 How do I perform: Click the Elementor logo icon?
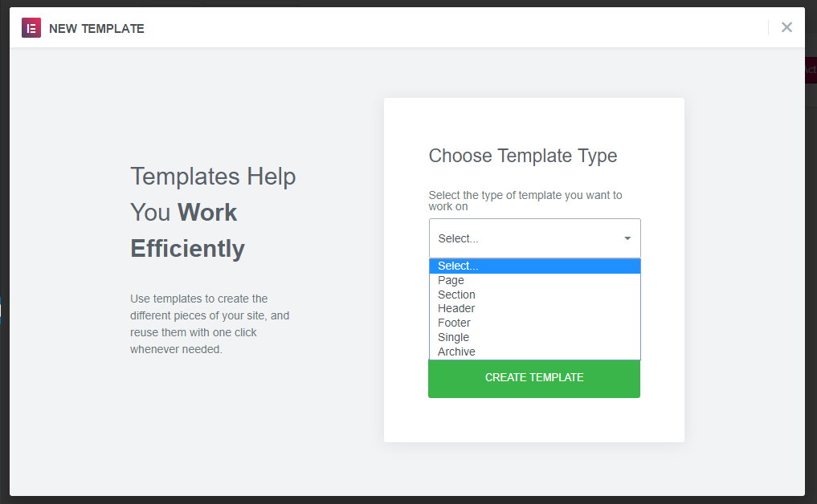[x=31, y=28]
